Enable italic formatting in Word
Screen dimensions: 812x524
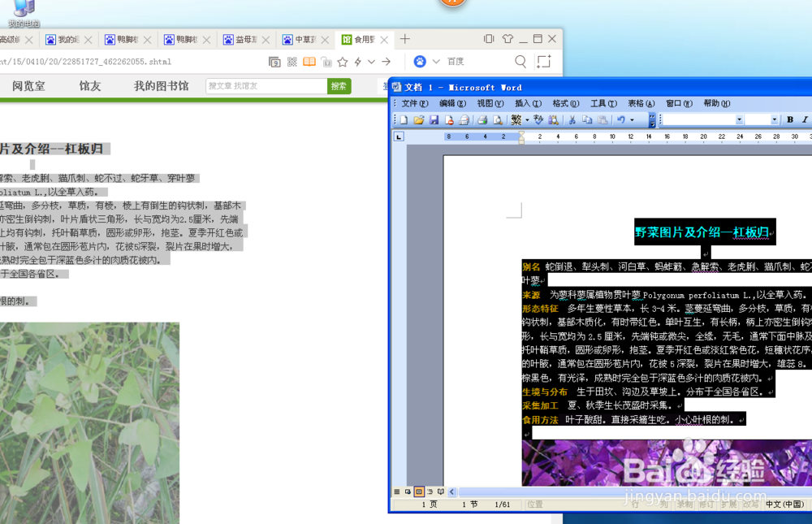pyautogui.click(x=803, y=119)
